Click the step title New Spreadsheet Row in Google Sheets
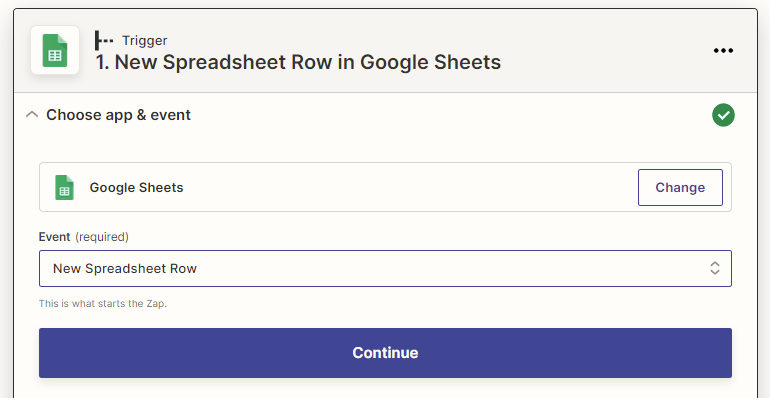The height and width of the screenshot is (398, 770). click(x=298, y=62)
